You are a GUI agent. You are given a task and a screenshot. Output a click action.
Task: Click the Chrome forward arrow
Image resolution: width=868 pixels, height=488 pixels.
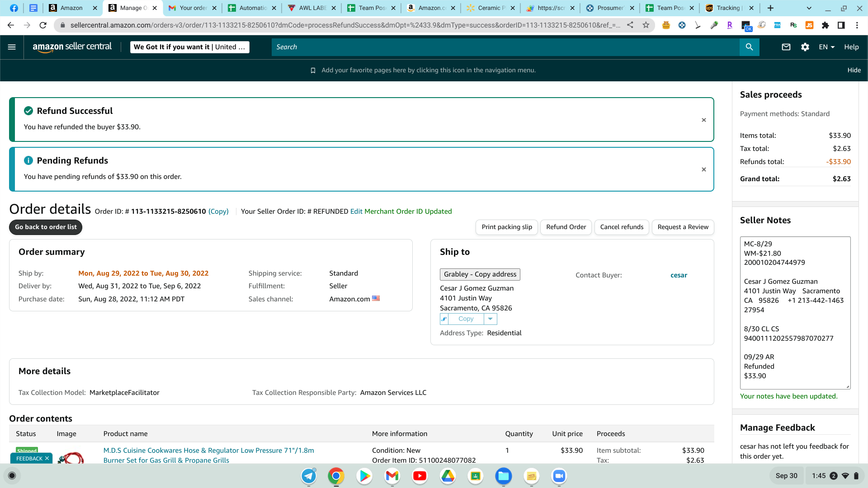[27, 25]
